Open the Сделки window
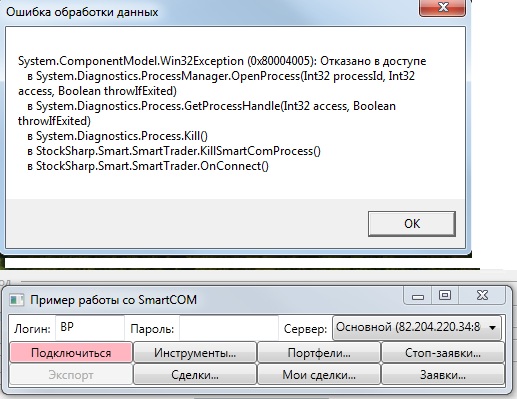The image size is (517, 399). [x=195, y=375]
